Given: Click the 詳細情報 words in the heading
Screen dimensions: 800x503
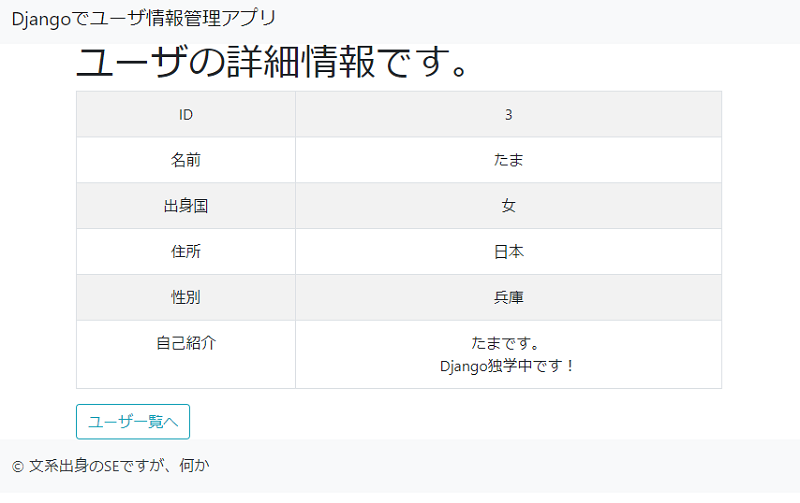Looking at the screenshot, I should tap(302, 62).
